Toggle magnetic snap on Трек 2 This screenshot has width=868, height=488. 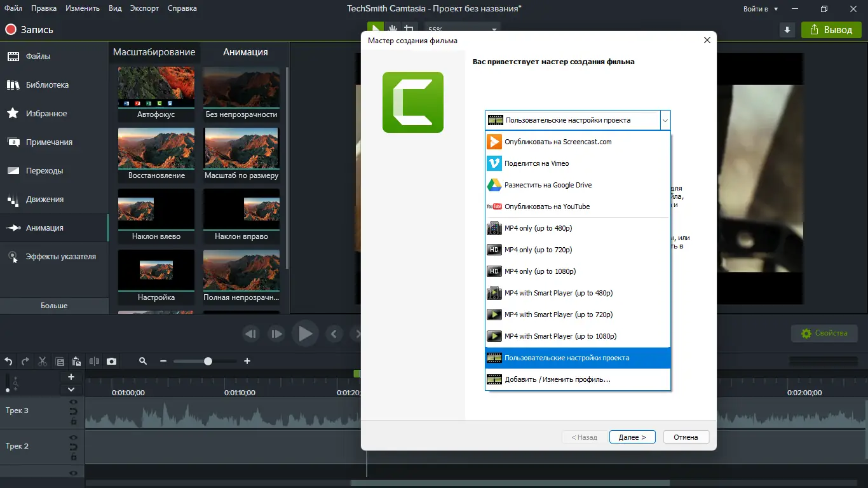[x=73, y=447]
